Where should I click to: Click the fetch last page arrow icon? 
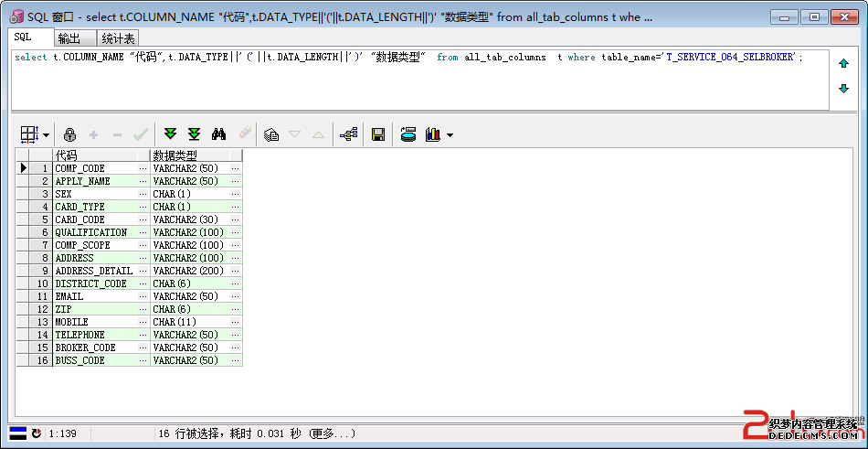pyautogui.click(x=194, y=134)
